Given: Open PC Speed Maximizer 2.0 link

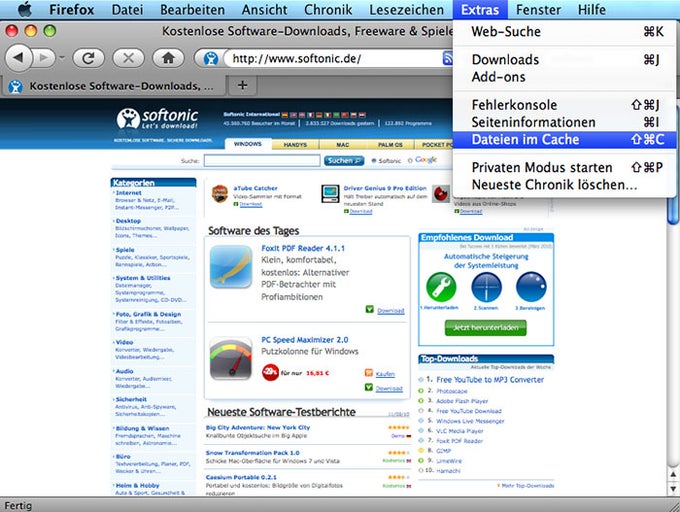Looking at the screenshot, I should 304,340.
